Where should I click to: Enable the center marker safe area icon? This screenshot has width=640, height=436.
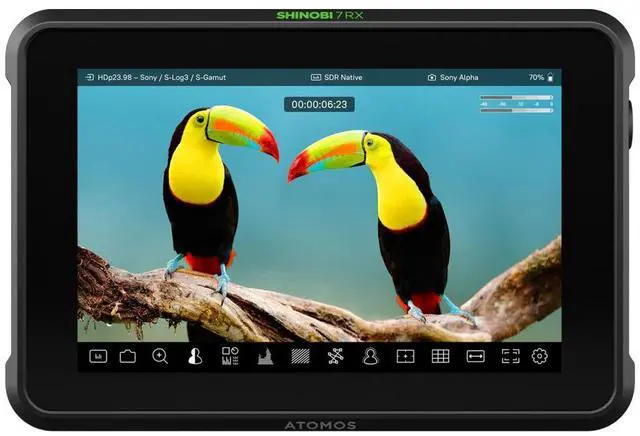tap(405, 356)
